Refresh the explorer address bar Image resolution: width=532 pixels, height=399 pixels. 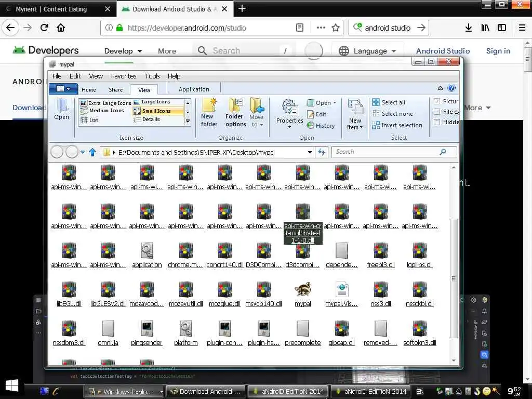[321, 152]
